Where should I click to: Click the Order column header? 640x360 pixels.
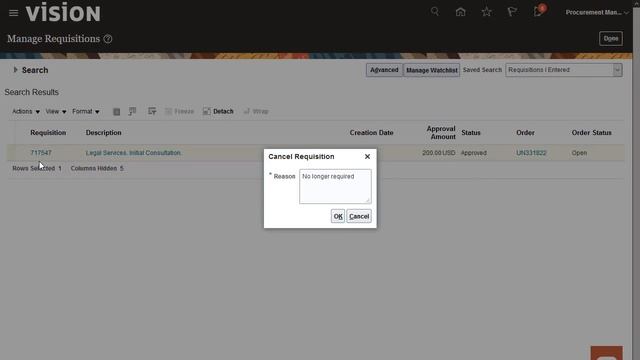click(525, 133)
